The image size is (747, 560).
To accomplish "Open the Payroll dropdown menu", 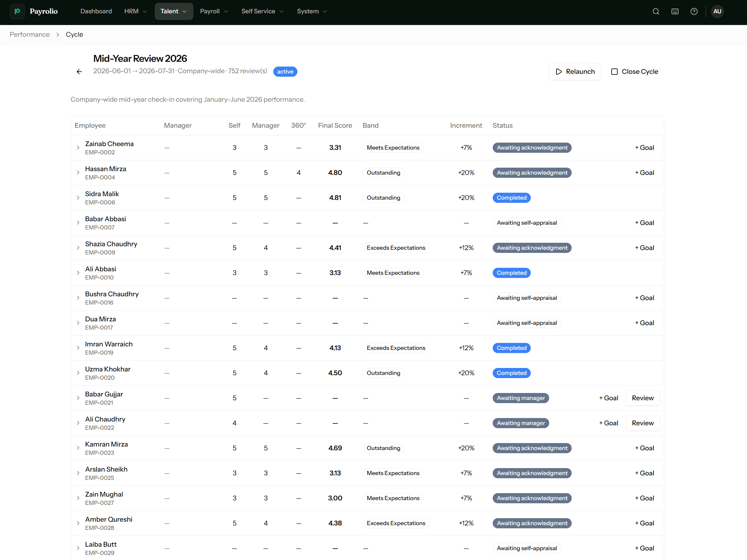I will (214, 11).
